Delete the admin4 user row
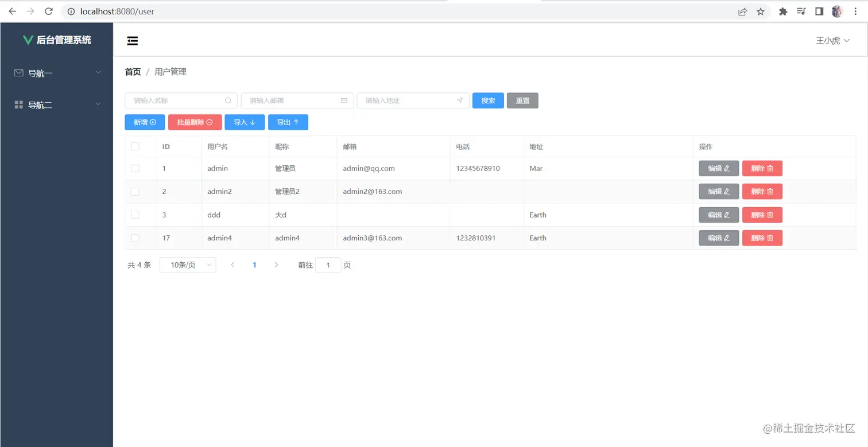868x447 pixels. point(762,238)
